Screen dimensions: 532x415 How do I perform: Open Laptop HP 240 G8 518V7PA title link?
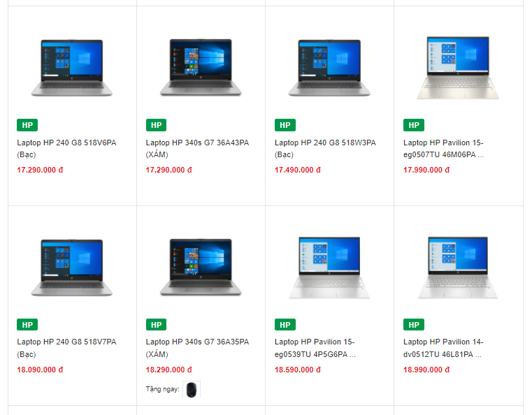66,348
